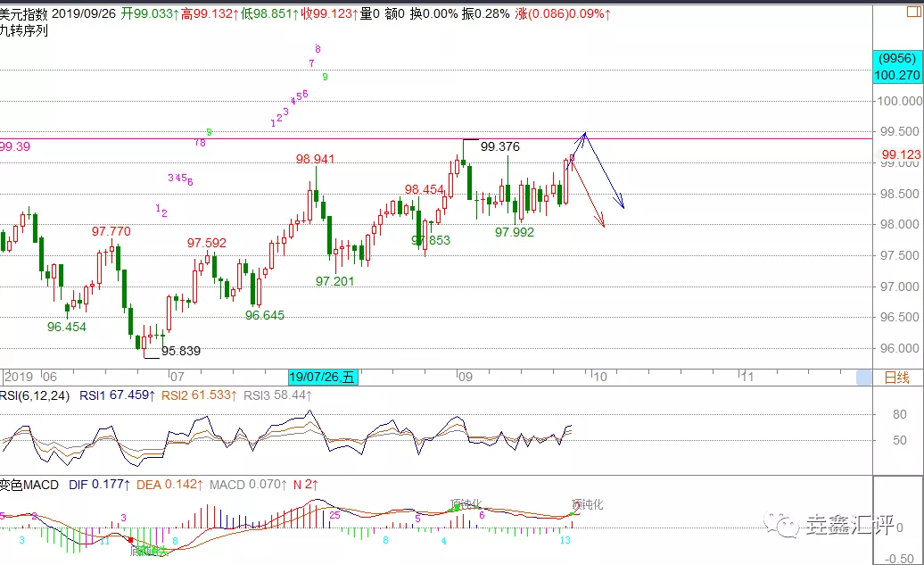
Task: Click the 10 month tick on time axis
Action: click(x=600, y=377)
